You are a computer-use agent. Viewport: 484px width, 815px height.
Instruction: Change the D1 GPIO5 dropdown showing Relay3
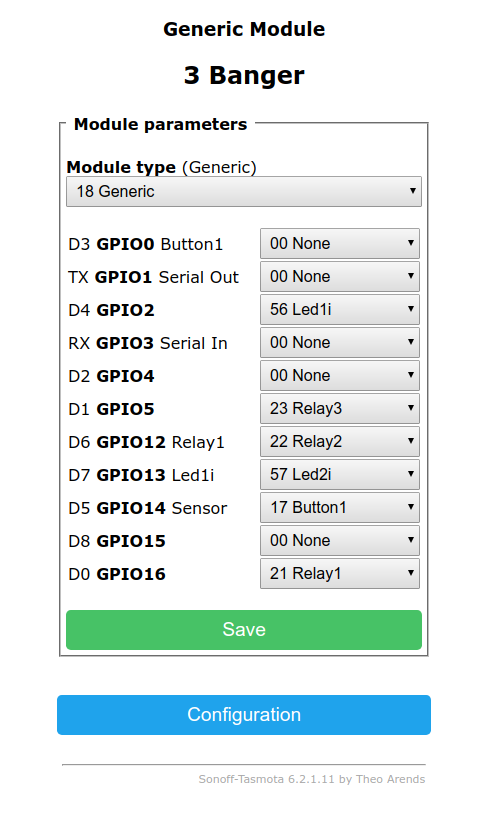(x=339, y=409)
